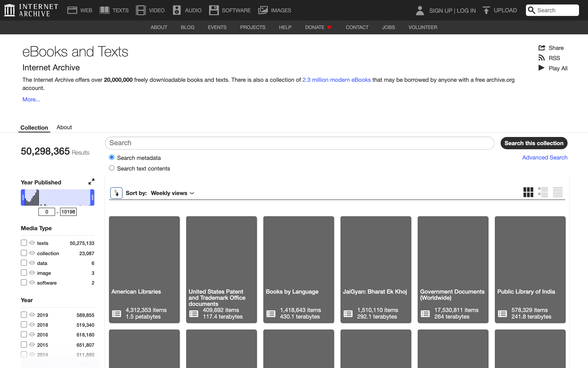Click list icon on Government Documents tile
Viewport: 588px width, 368px height.
click(425, 313)
